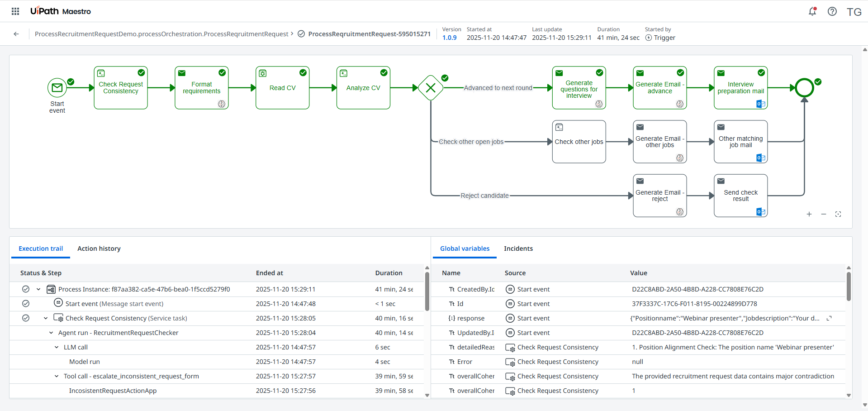Click the Global variables panel scrollbar
The height and width of the screenshot is (411, 868).
[849, 286]
